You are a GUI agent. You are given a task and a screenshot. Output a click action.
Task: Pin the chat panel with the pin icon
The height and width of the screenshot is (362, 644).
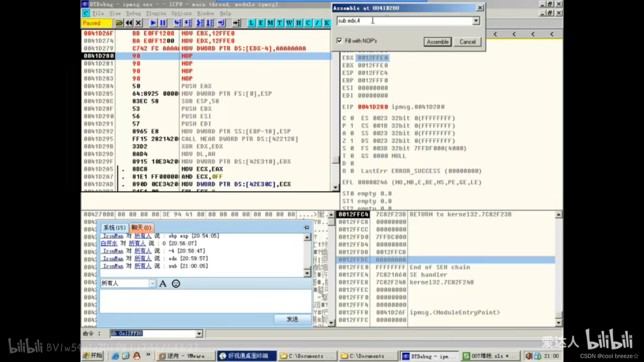click(x=306, y=228)
